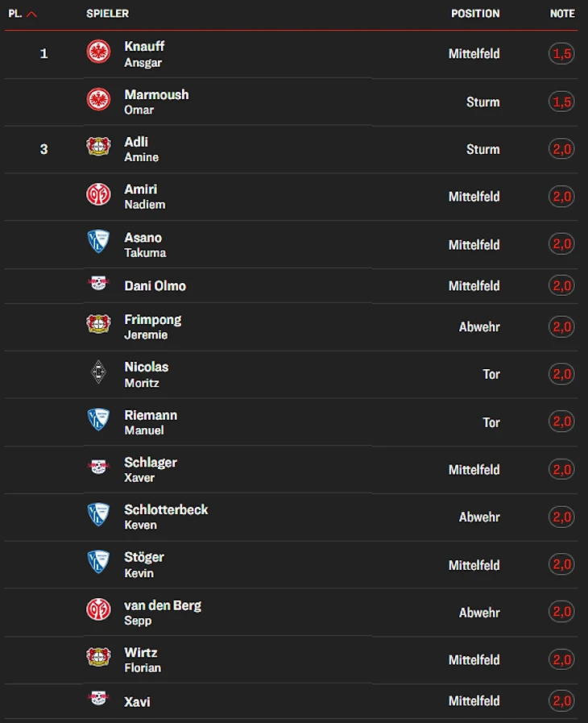
Task: Select the Schlager Xaver row
Action: (x=292, y=470)
